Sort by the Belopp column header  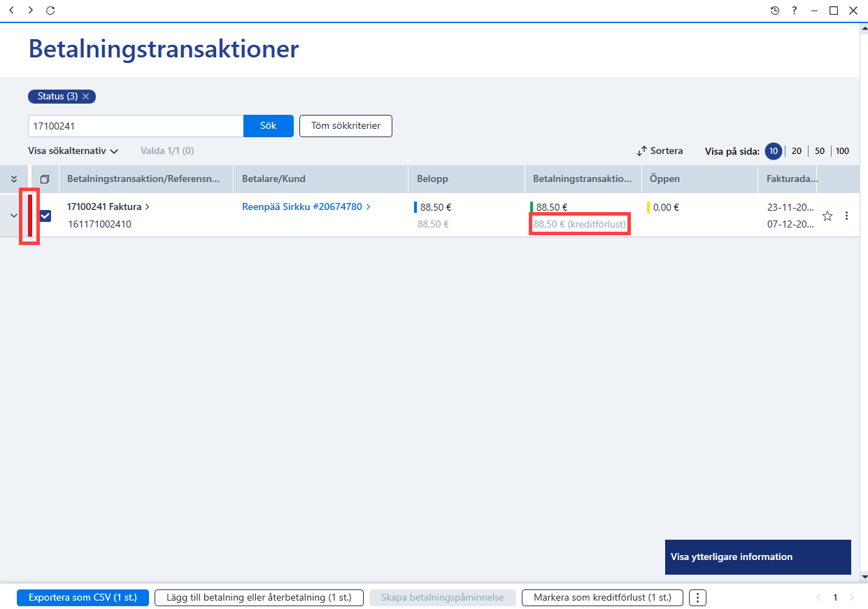(432, 179)
